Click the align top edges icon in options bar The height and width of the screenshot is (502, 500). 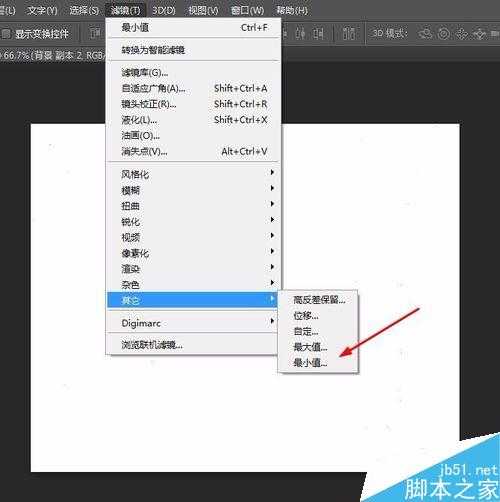tap(96, 33)
